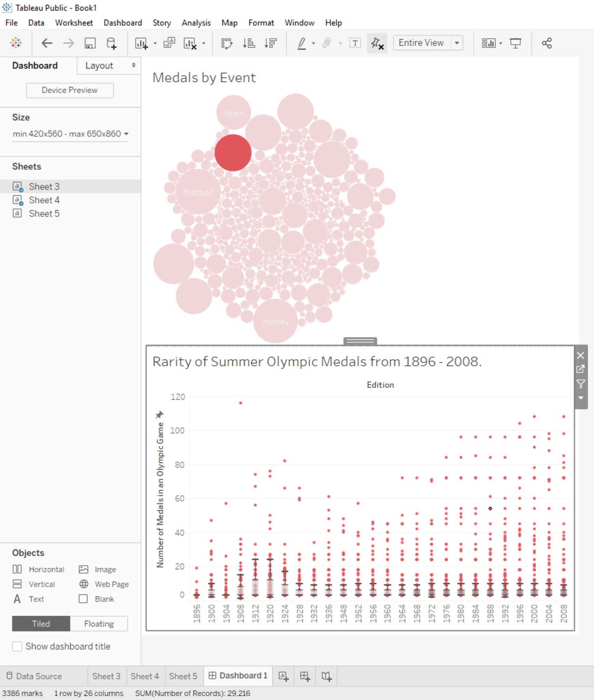Select Tiled layout mode

point(41,624)
